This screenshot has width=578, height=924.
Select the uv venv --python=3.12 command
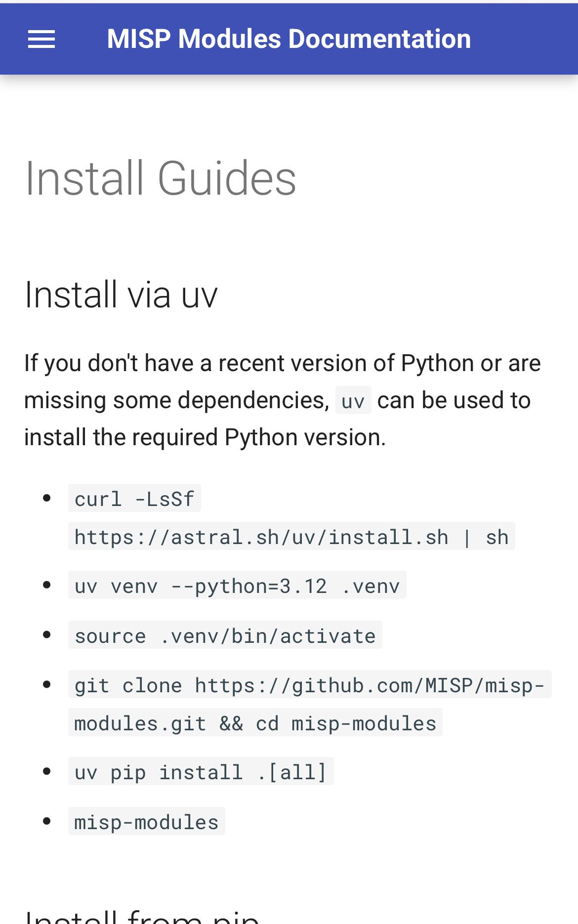point(237,586)
